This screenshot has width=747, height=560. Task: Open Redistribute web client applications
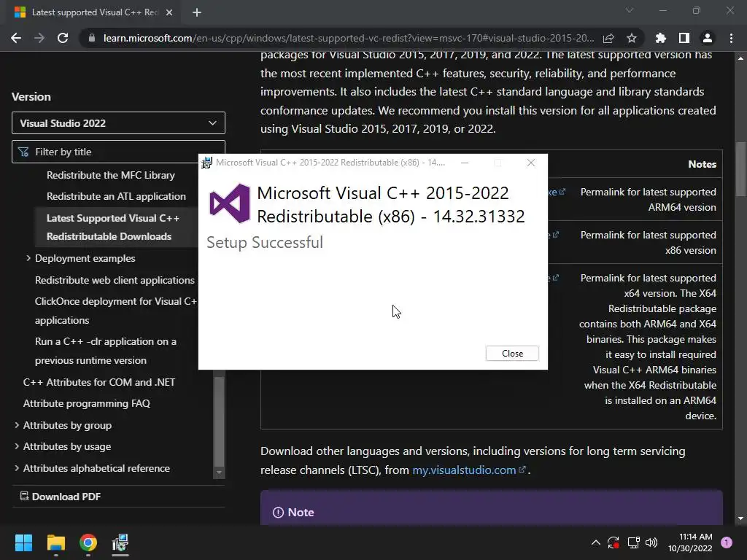click(x=115, y=280)
